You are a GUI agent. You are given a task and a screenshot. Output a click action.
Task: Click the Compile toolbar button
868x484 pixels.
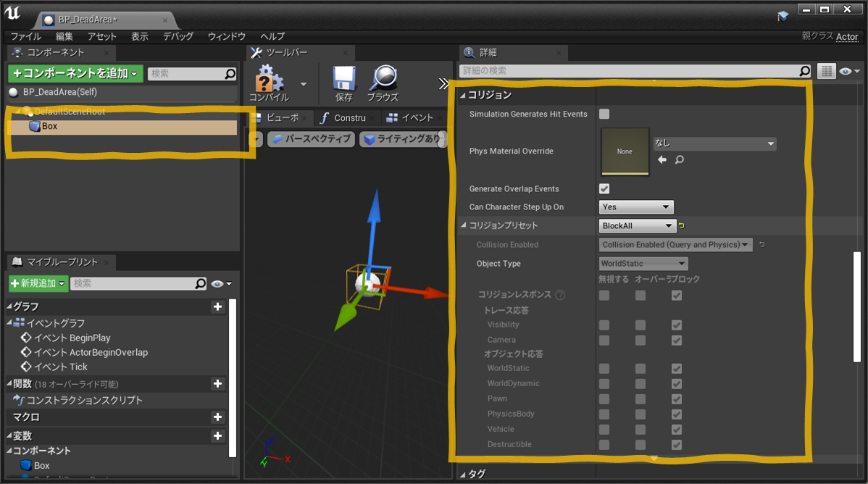pos(269,83)
